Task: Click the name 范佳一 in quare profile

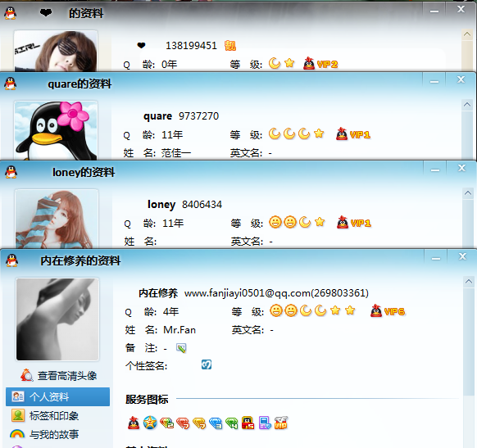Action: [176, 153]
